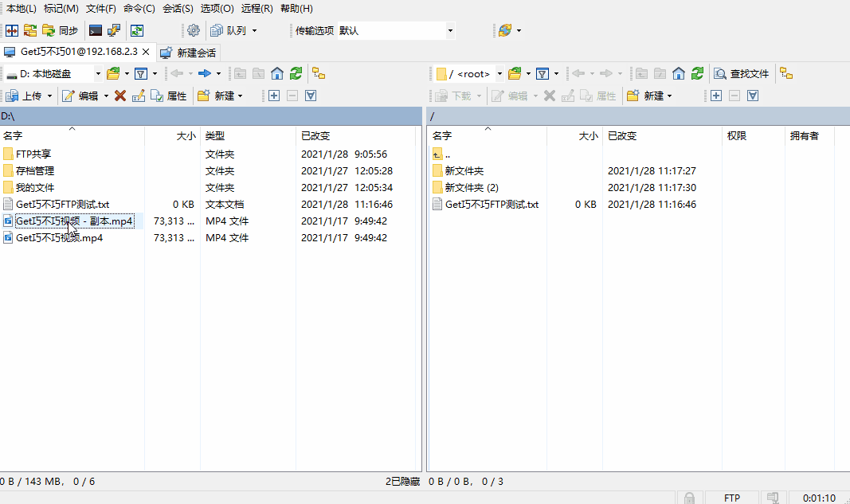Open 文件(F) menu
Image resolution: width=850 pixels, height=504 pixels.
(x=101, y=9)
